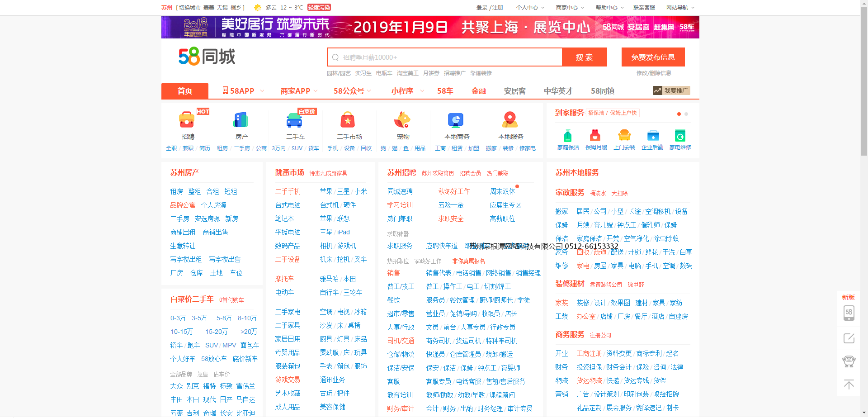
Task: Click the 58同城 site logo
Action: pyautogui.click(x=207, y=57)
